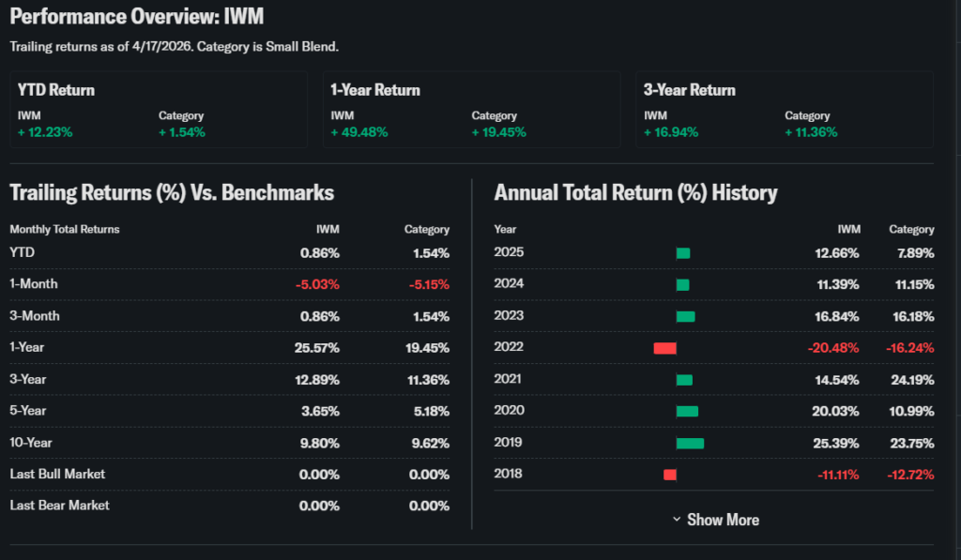This screenshot has width=961, height=560.
Task: Click the green bar for 2019
Action: (x=690, y=443)
